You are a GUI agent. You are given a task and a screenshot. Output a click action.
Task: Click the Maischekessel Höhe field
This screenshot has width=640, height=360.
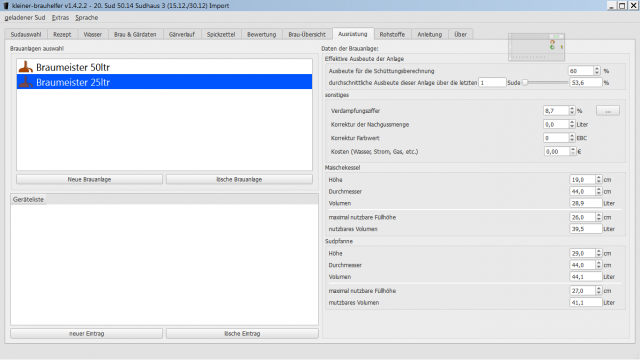pyautogui.click(x=582, y=180)
